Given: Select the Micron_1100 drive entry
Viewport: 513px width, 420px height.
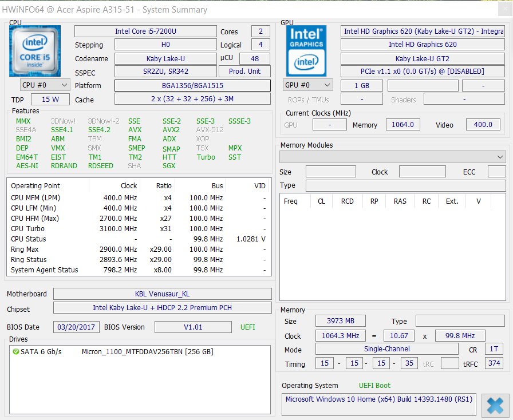Looking at the screenshot, I should 147,352.
